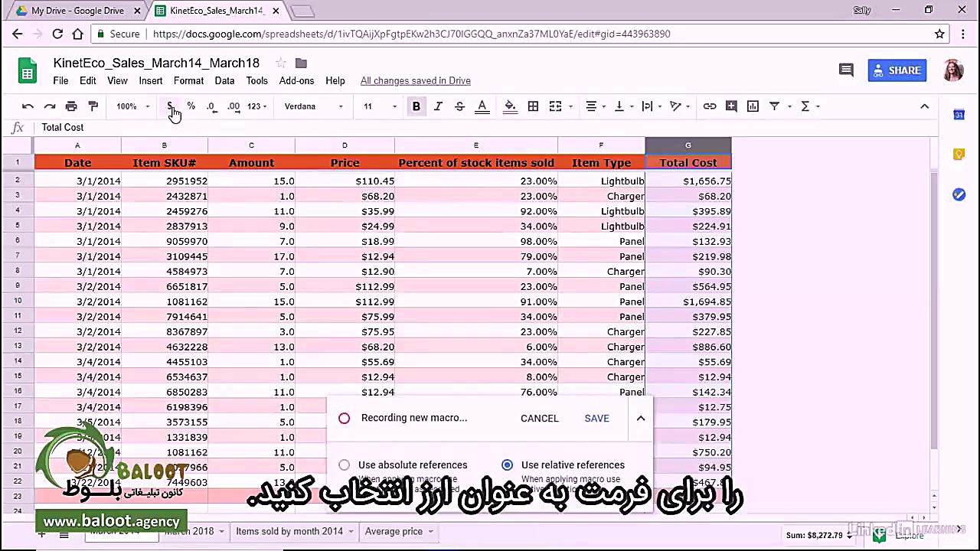Open the zoom percentage dropdown
Screen dimensions: 980x551
(132, 106)
